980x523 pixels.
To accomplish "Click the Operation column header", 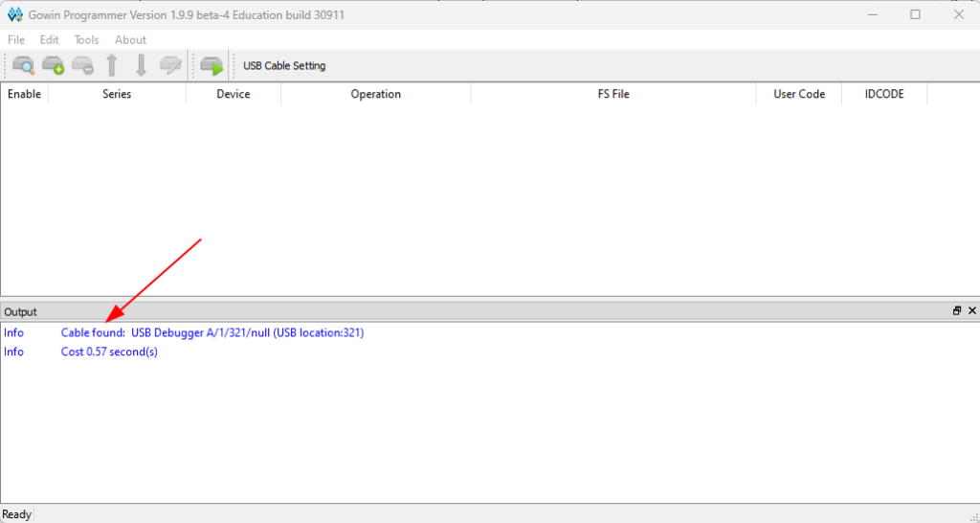I will click(x=375, y=94).
